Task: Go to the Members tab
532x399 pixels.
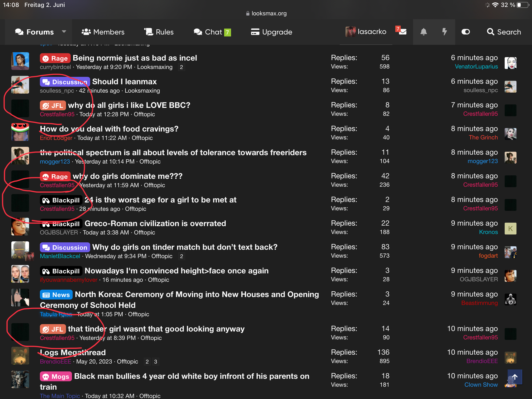Action: [103, 32]
